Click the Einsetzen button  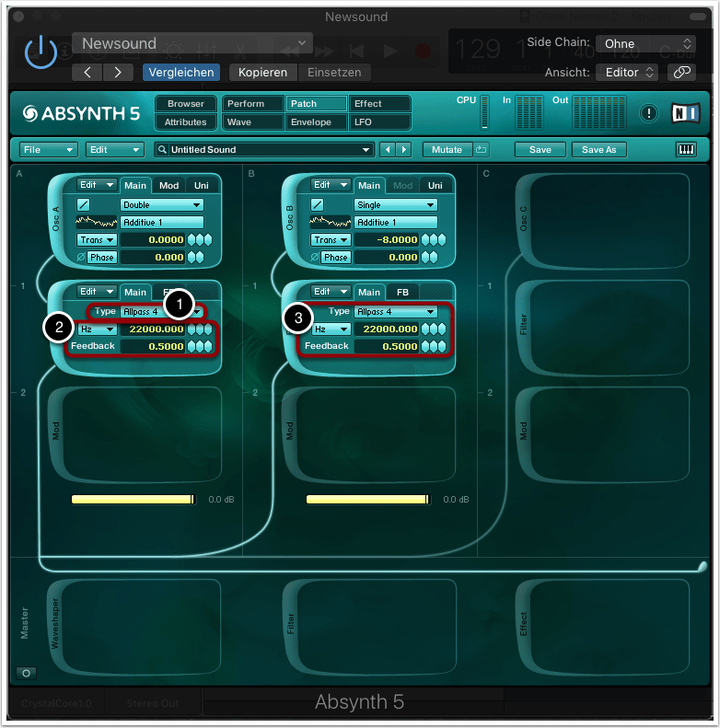[334, 73]
